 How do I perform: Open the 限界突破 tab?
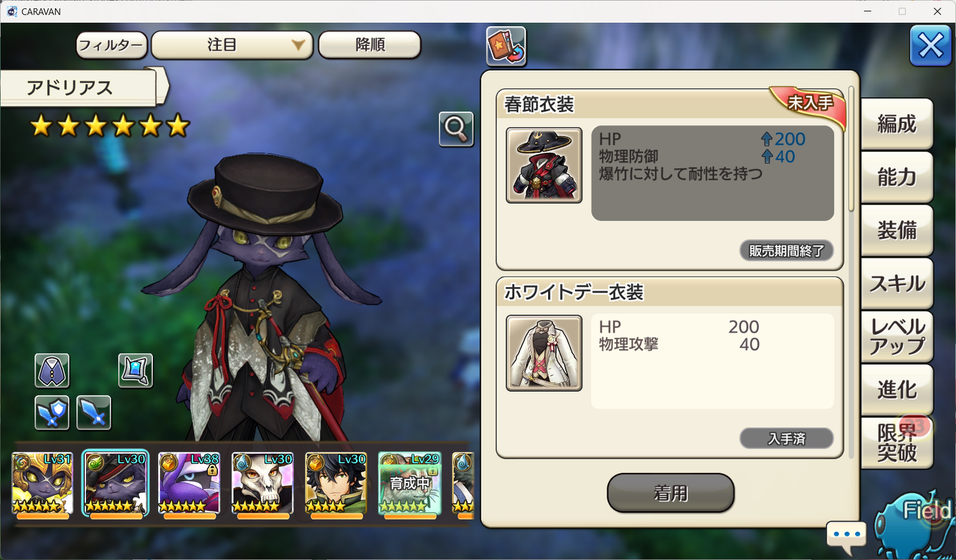(897, 443)
